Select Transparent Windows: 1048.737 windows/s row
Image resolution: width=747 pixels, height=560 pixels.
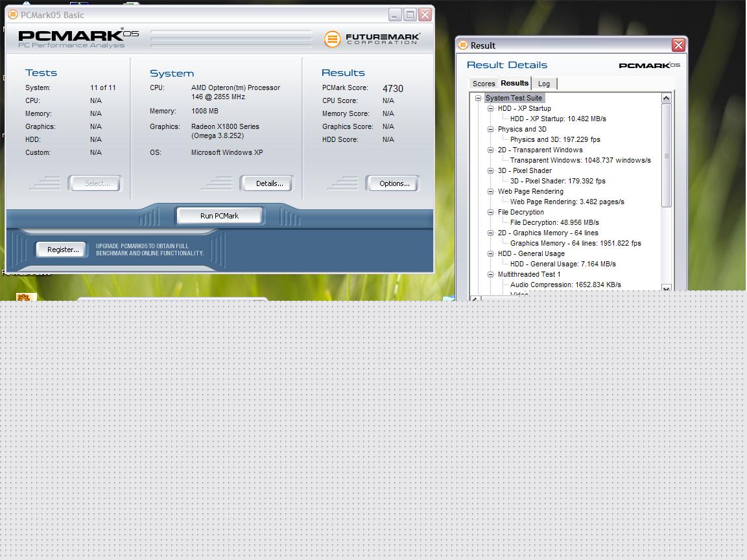[x=580, y=161]
